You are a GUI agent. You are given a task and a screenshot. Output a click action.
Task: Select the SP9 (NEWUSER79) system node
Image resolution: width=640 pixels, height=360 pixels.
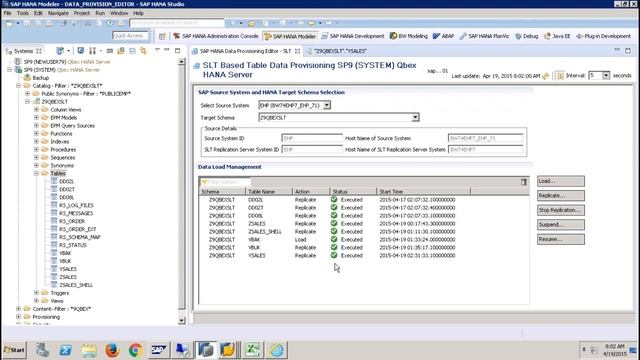(x=67, y=62)
